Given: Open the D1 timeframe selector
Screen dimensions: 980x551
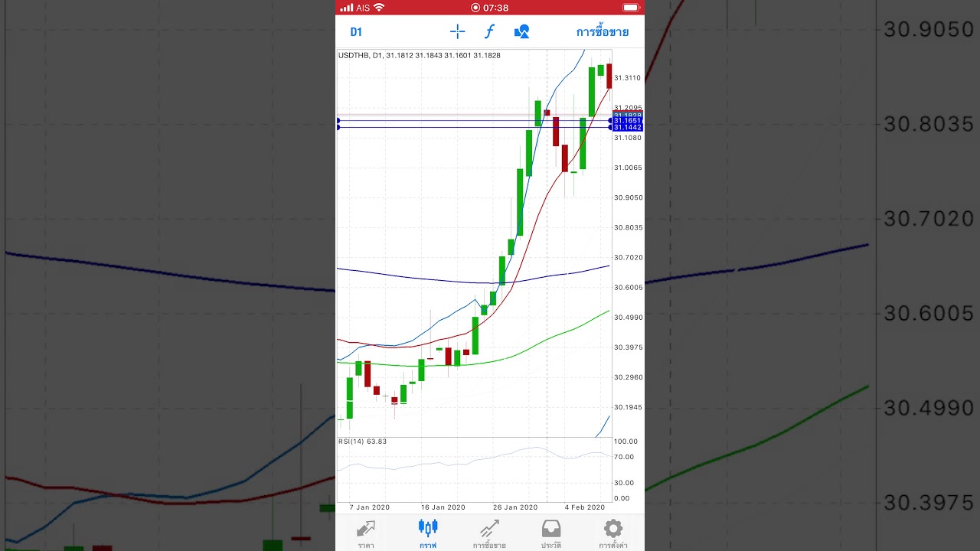Looking at the screenshot, I should click(x=356, y=32).
